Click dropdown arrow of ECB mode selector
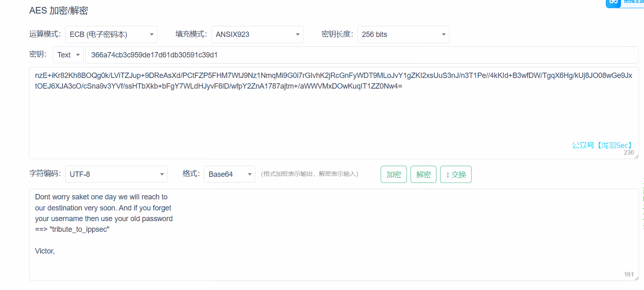Image resolution: width=644 pixels, height=290 pixels. 151,34
